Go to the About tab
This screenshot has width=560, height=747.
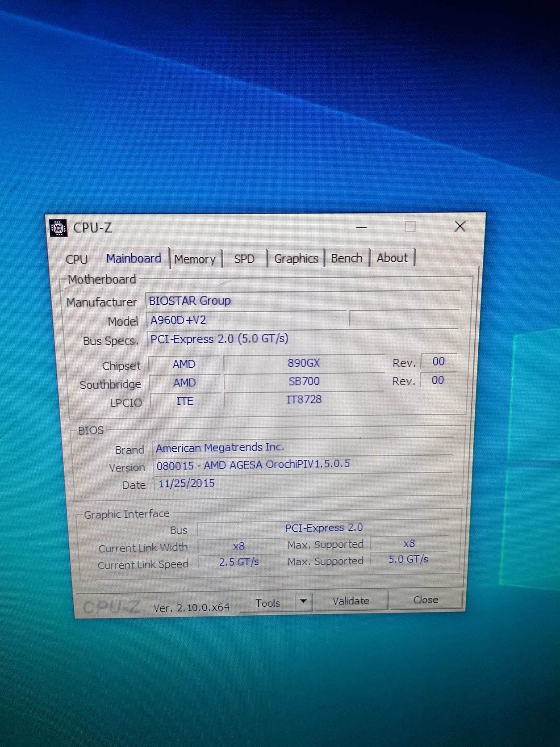392,258
